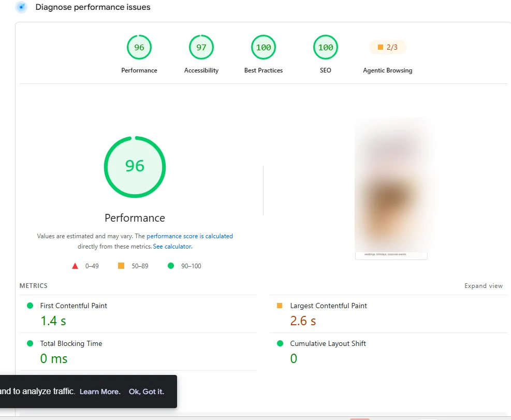Viewport: 511px width, 420px height.
Task: Click the orange square beside Largest Contentful Paint
Action: click(x=280, y=306)
